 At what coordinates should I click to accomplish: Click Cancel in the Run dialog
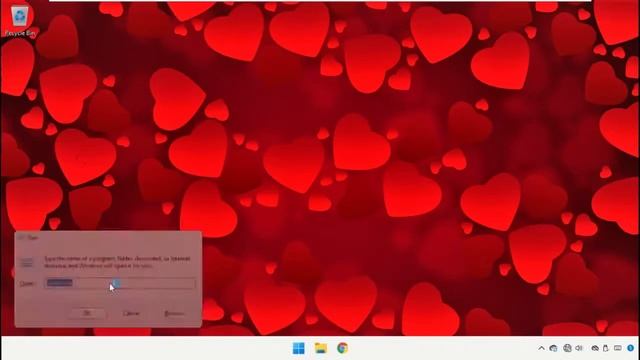[x=131, y=313]
